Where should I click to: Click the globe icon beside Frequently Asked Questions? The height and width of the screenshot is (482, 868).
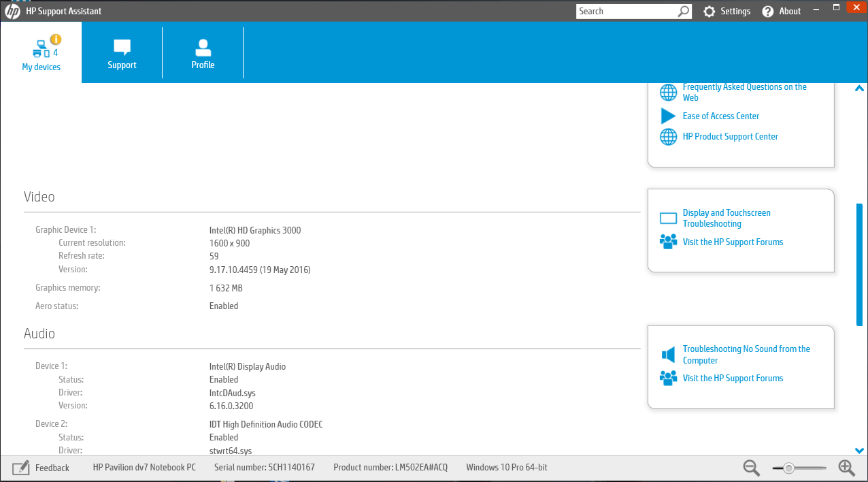669,92
